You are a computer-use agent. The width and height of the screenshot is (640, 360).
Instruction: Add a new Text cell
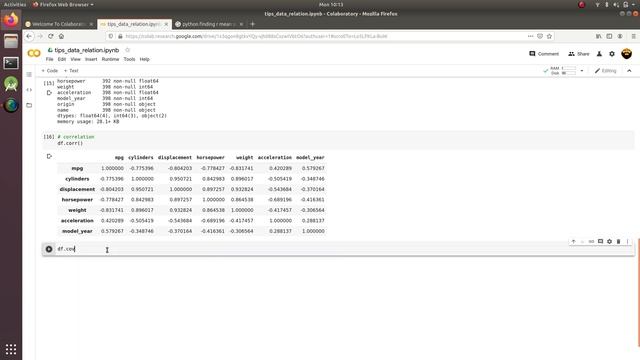point(71,71)
